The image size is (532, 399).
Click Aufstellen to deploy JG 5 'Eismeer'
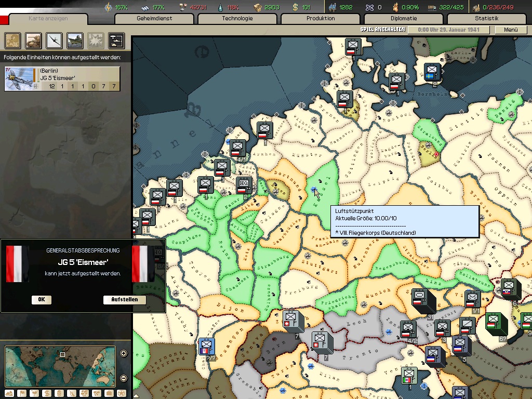(x=125, y=300)
